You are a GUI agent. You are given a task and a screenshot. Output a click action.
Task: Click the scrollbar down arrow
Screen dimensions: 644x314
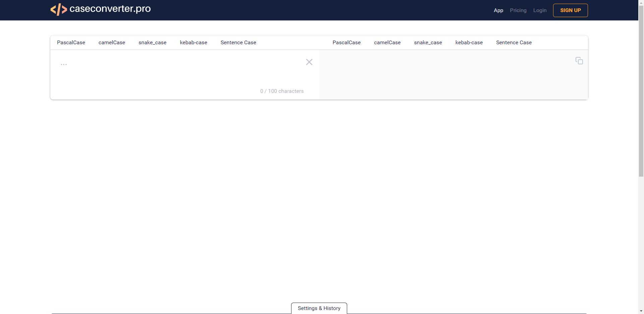click(641, 311)
